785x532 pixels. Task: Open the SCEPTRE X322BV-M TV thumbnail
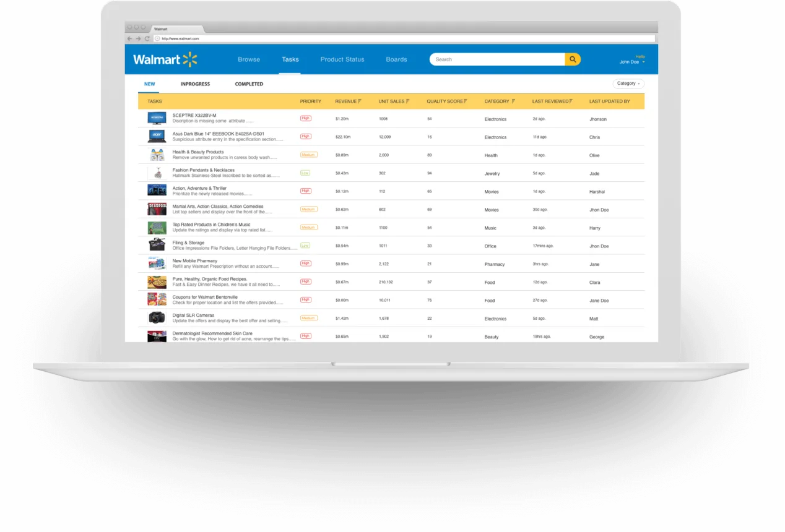(157, 118)
